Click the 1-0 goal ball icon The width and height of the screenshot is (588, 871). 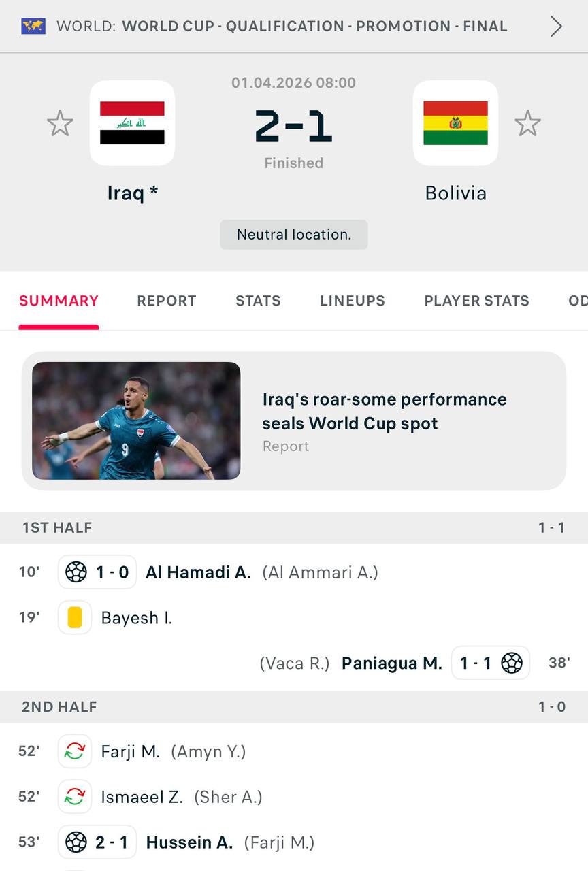[76, 572]
